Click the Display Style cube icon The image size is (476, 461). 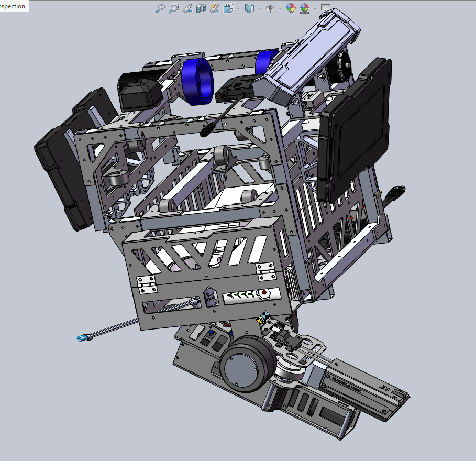point(250,8)
